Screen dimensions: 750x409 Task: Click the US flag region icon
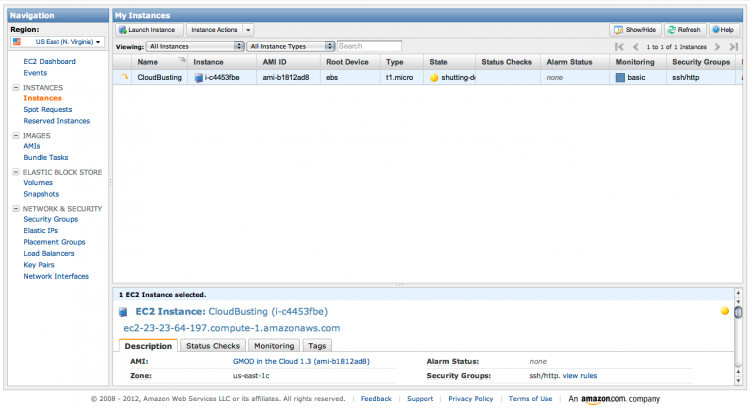17,42
